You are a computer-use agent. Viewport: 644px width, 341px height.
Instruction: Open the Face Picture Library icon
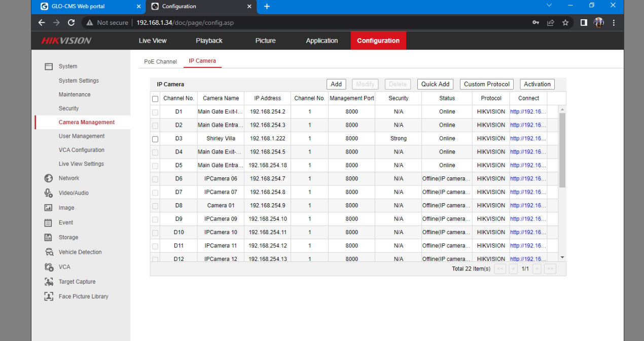point(49,296)
